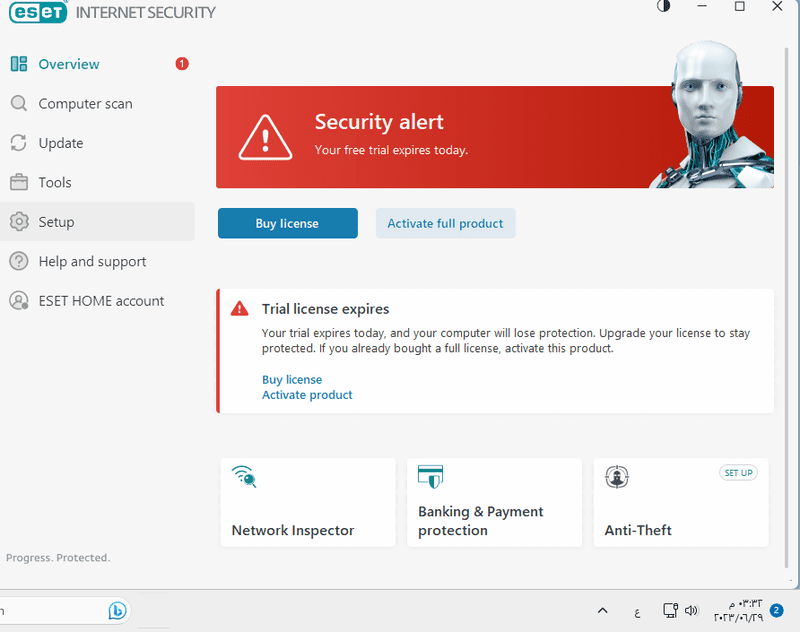This screenshot has width=800, height=632.
Task: Click the Update refresh arrows icon
Action: 19,143
